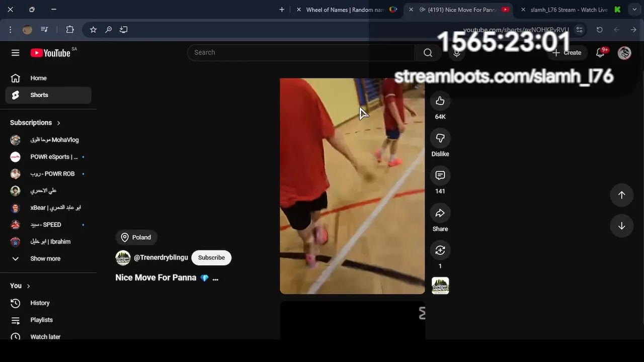
Task: Open the browser extensions puzzle icon
Action: coord(70,30)
